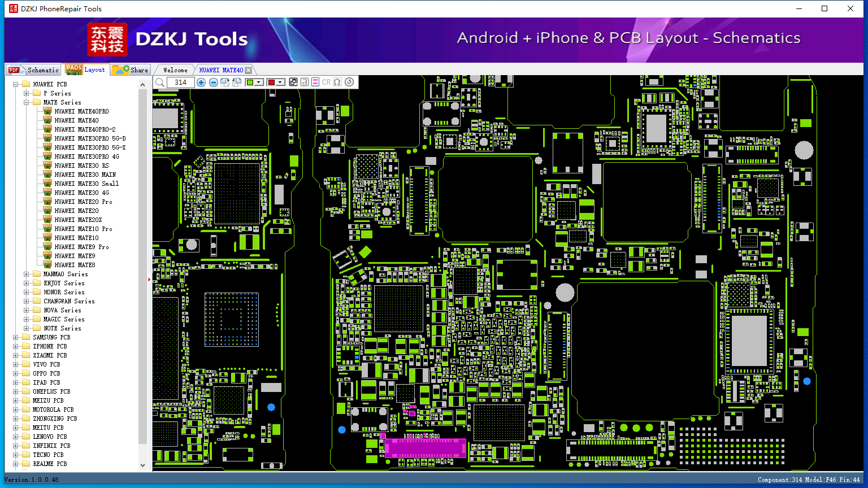This screenshot has width=868, height=488.
Task: Select the HUAWEI MATE40 document tab
Action: coord(221,70)
